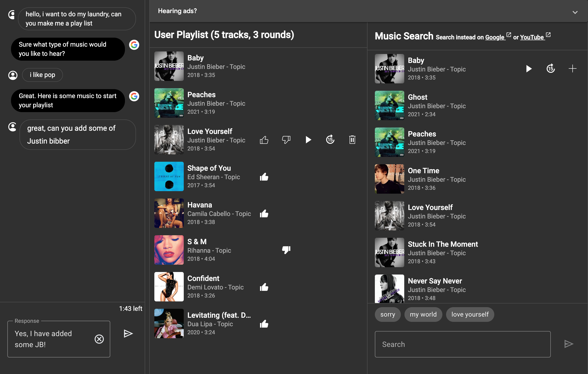
Task: Select Never Say Never search result
Action: tap(435, 281)
